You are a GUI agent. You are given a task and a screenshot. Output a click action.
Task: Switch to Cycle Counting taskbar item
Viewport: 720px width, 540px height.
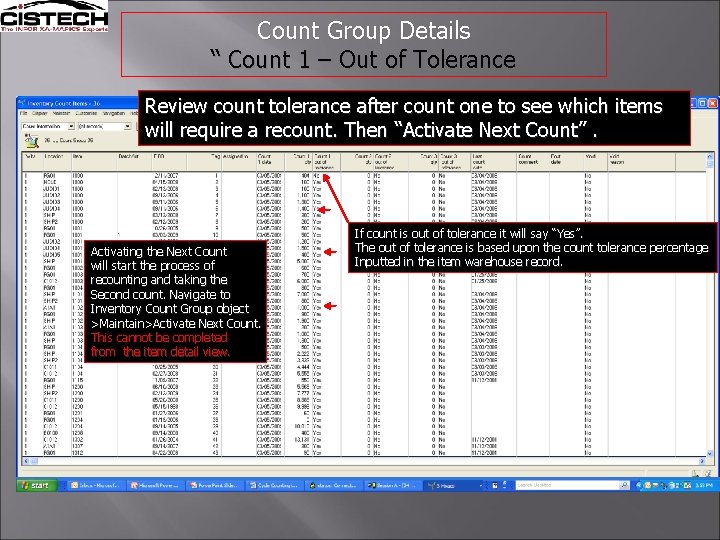point(275,485)
